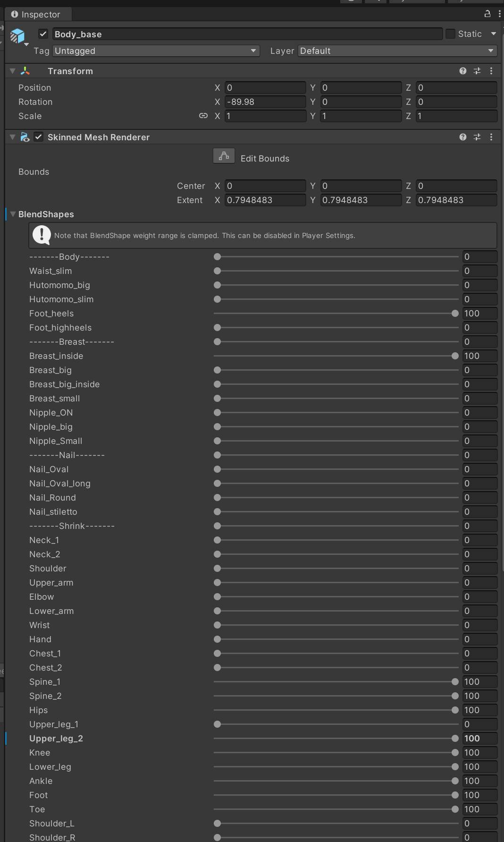The width and height of the screenshot is (504, 842).
Task: Enable the Static checkbox
Action: (x=451, y=34)
